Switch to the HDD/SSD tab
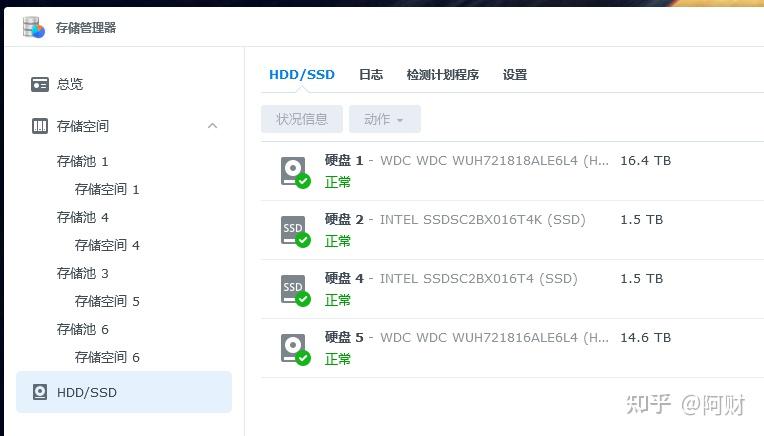 302,75
